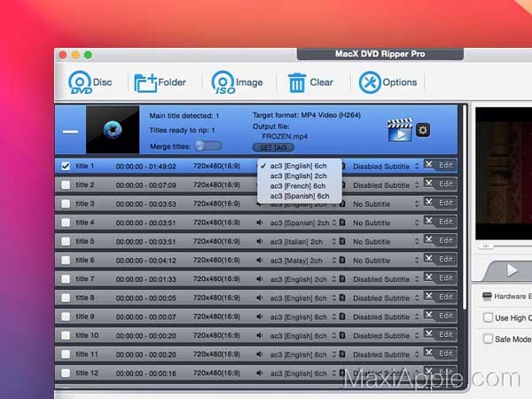Click the video preview pane

click(504, 174)
